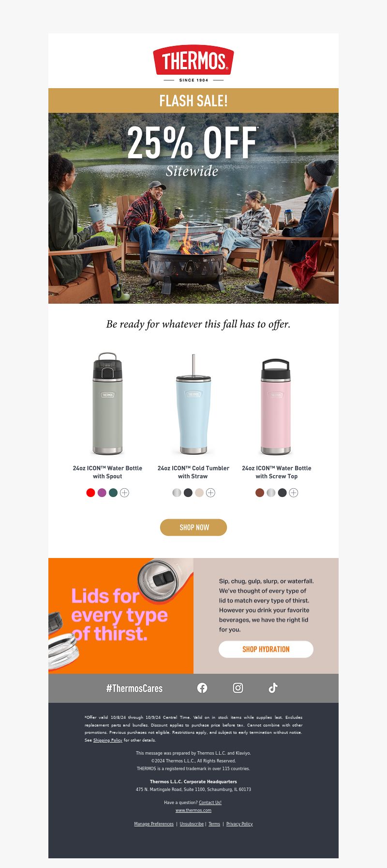Click the pink Screw Top bottle image
This screenshot has height=868, width=387.
[x=276, y=406]
